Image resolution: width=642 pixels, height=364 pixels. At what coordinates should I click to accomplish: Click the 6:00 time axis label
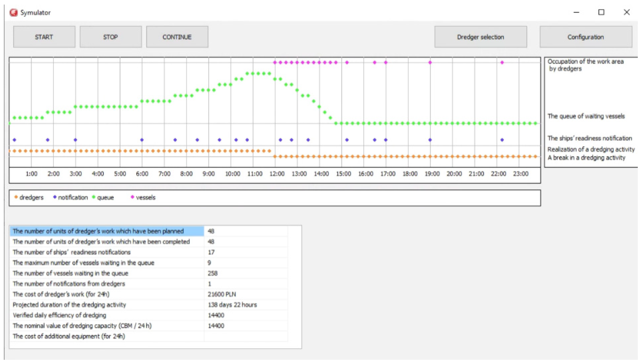click(x=142, y=174)
